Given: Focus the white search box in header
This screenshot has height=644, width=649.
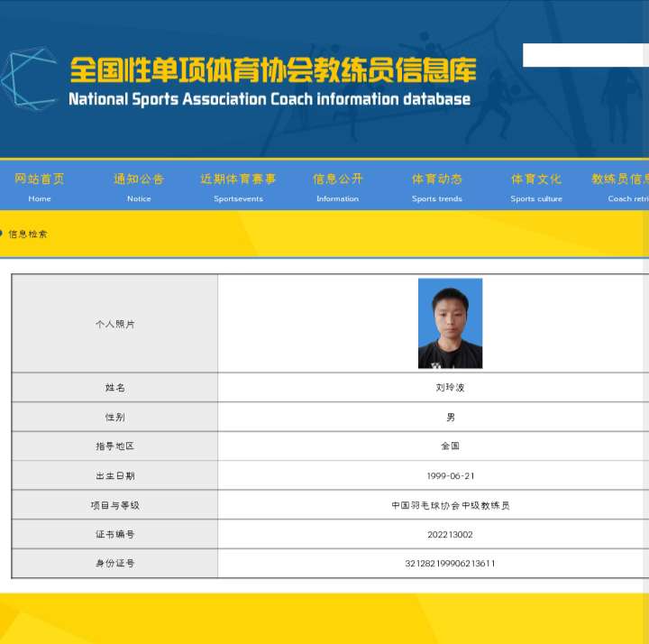Looking at the screenshot, I should (x=584, y=55).
